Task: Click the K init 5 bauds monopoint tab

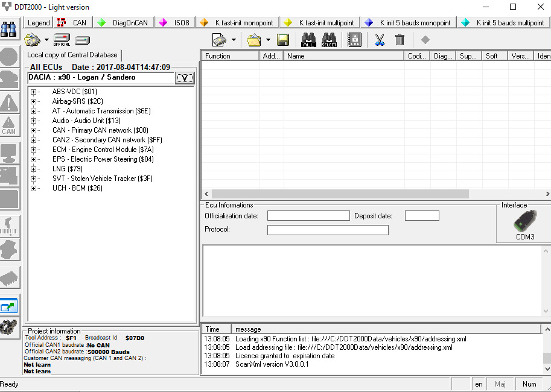Action: [409, 23]
